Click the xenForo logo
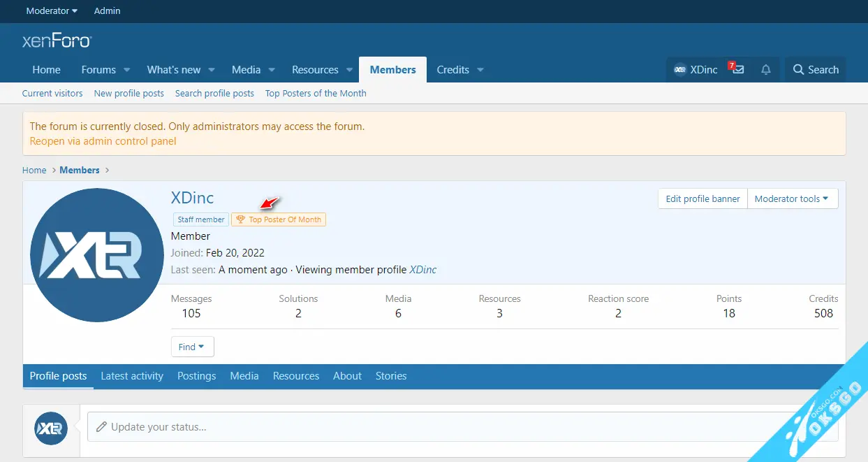 pos(57,41)
